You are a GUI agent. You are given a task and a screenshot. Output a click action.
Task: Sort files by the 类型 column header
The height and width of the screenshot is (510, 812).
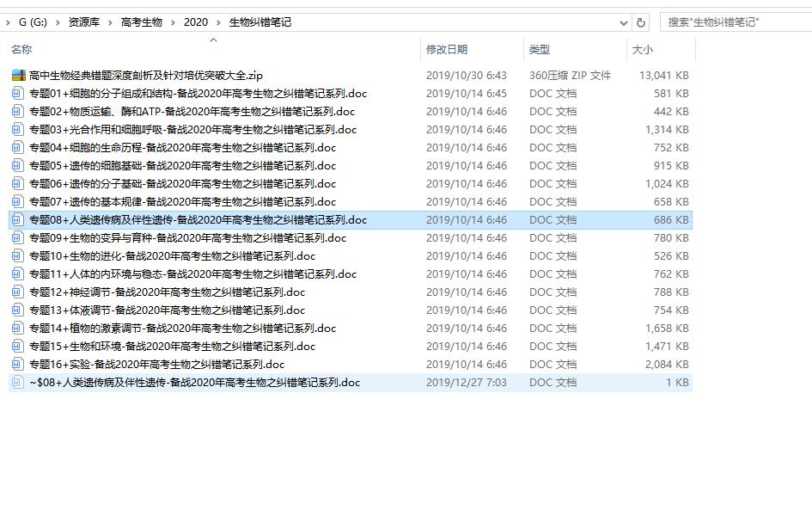coord(539,50)
